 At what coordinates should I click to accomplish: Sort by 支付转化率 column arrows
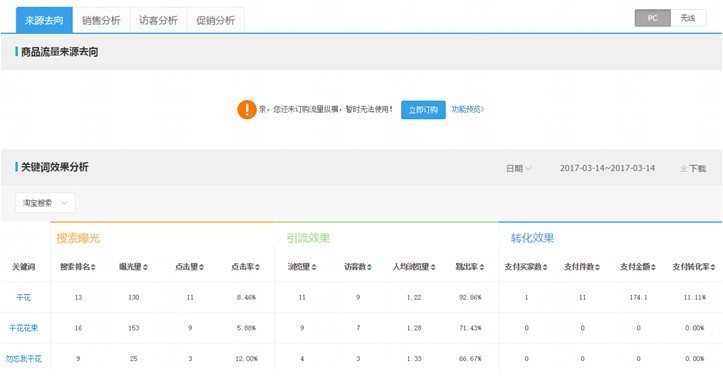point(713,267)
